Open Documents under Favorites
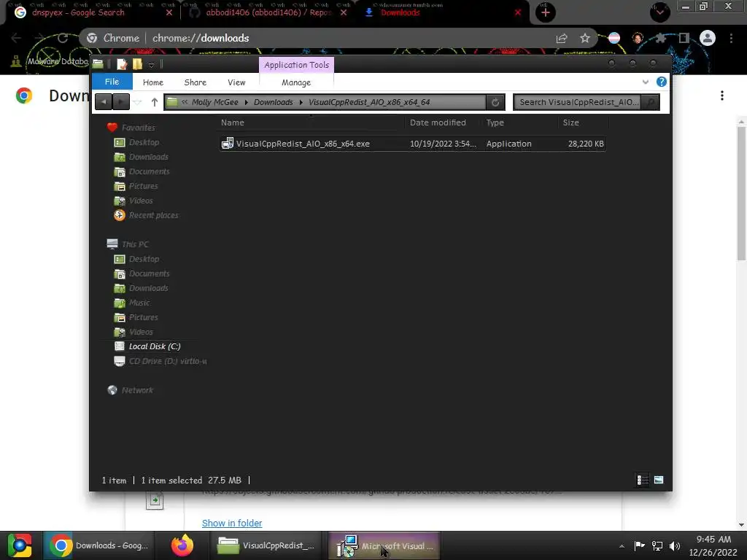This screenshot has width=747, height=560. (x=149, y=171)
